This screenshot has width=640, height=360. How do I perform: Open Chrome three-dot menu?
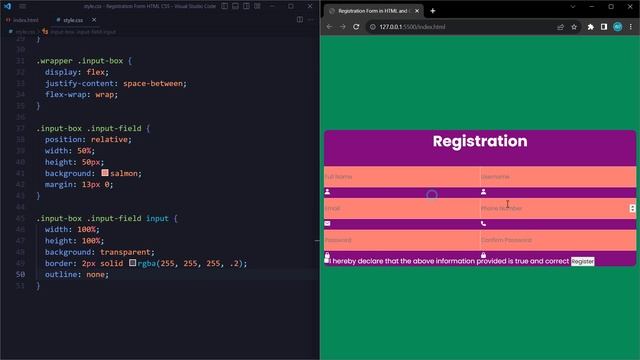coord(631,27)
